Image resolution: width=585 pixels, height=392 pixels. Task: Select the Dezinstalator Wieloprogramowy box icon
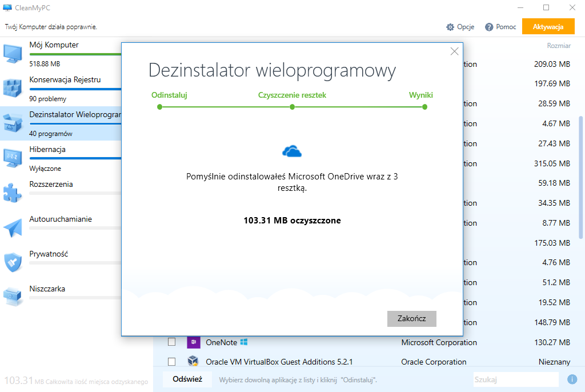point(13,123)
